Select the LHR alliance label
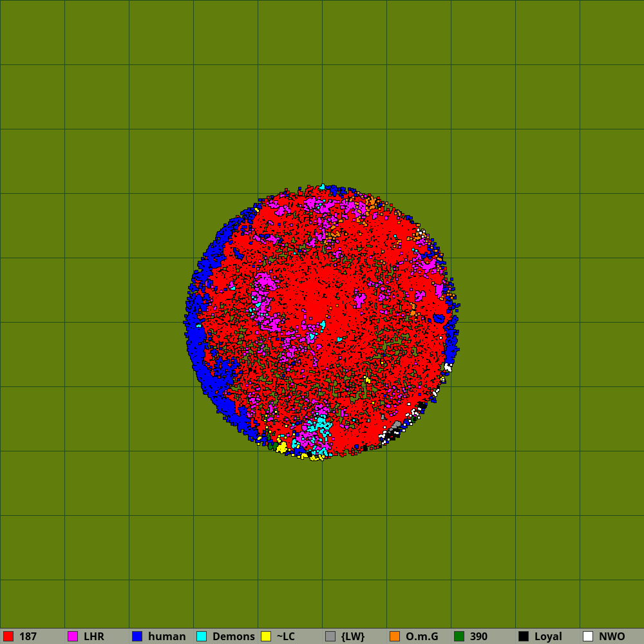The height and width of the screenshot is (644, 644). click(93, 636)
